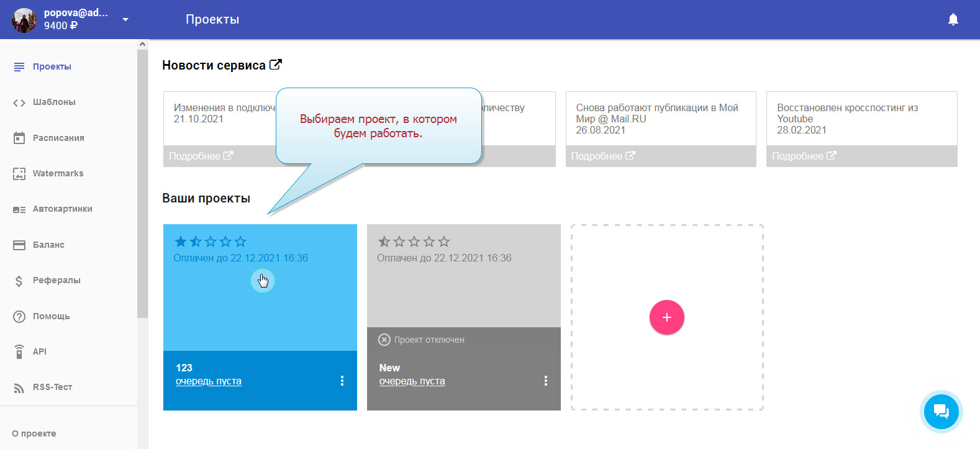
Task: Click the sidebar scrollbar up arrow
Action: 142,45
